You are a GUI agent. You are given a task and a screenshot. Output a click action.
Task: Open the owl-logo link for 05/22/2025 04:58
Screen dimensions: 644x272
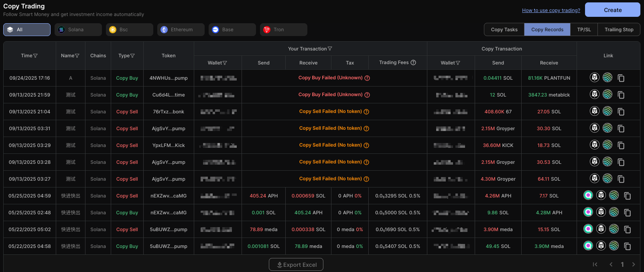coord(601,246)
